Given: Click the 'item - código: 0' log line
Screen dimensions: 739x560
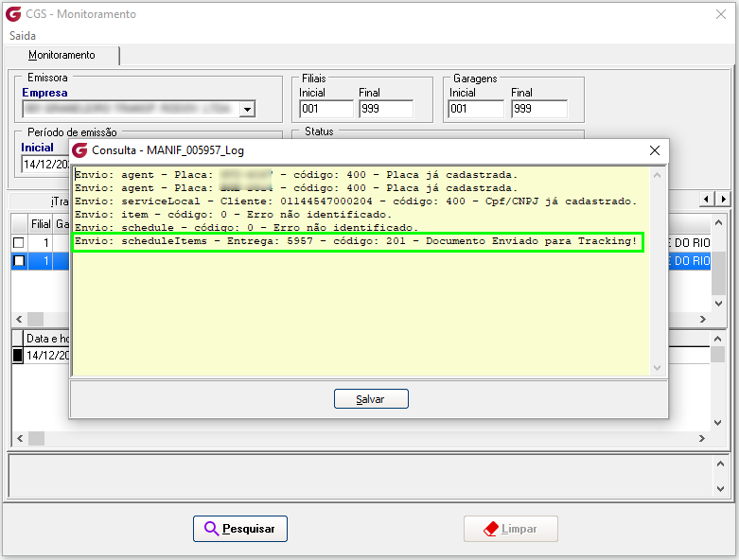Looking at the screenshot, I should 234,215.
